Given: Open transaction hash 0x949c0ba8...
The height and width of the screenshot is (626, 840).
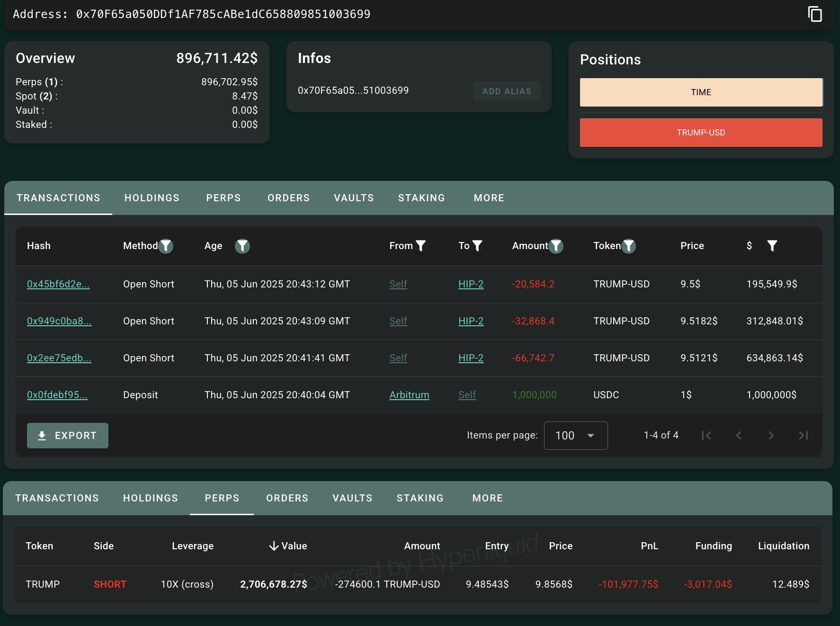Looking at the screenshot, I should (x=59, y=321).
